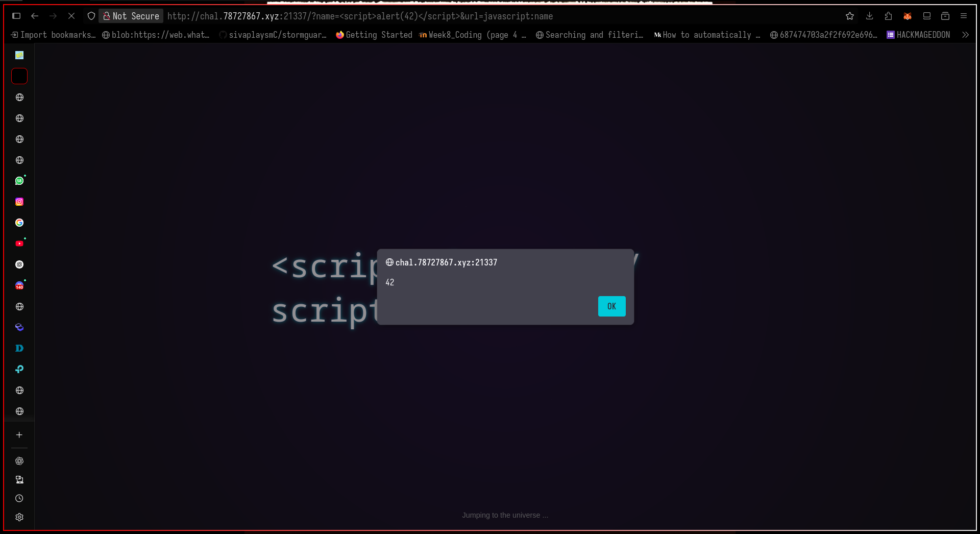Click the Not Secure site info badge
This screenshot has width=980, height=534.
pos(131,16)
